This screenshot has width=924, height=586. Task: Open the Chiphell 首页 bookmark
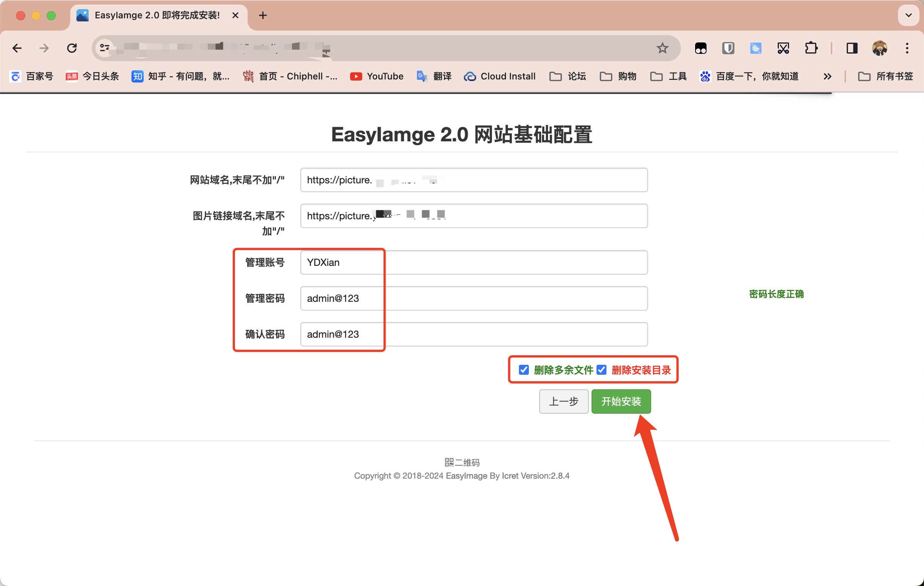tap(290, 76)
